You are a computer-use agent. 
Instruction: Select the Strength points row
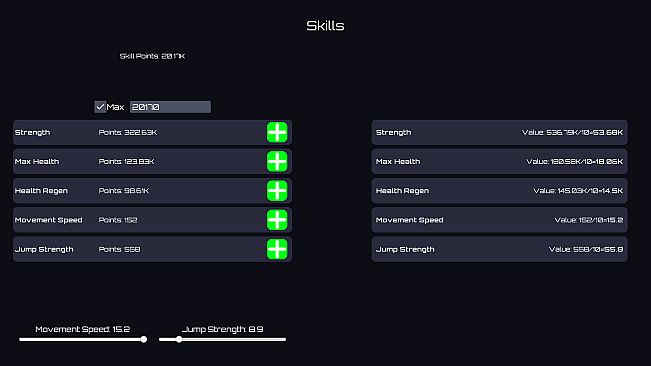(152, 132)
